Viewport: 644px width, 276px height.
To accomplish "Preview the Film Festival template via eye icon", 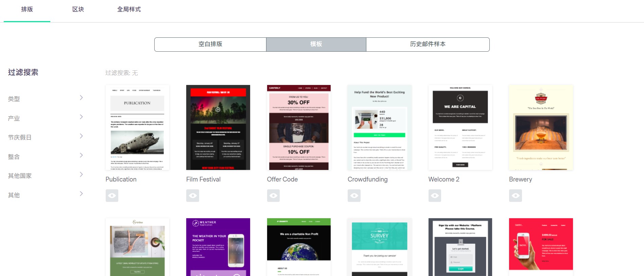I will [x=192, y=195].
